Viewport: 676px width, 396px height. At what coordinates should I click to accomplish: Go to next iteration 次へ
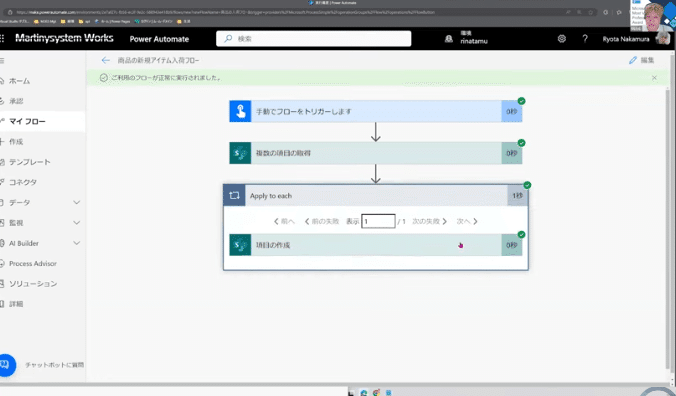pos(467,221)
